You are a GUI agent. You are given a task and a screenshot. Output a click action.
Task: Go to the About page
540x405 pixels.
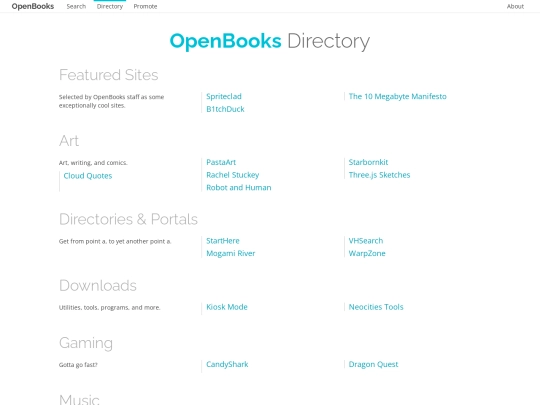515,6
